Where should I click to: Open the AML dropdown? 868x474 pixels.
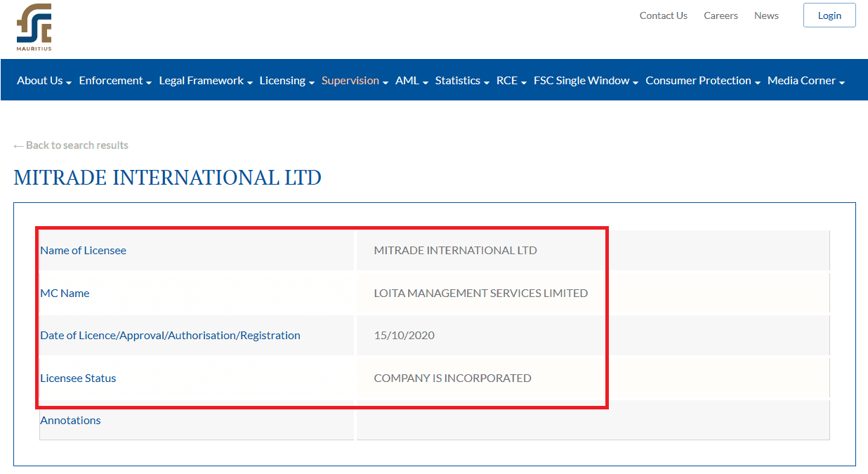coord(412,81)
